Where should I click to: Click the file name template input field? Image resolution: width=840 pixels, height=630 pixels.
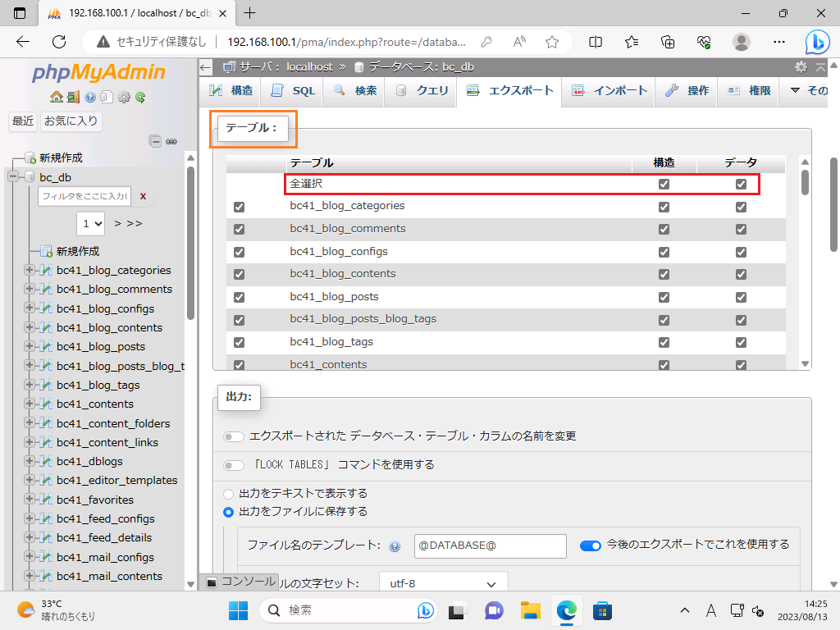tap(490, 546)
